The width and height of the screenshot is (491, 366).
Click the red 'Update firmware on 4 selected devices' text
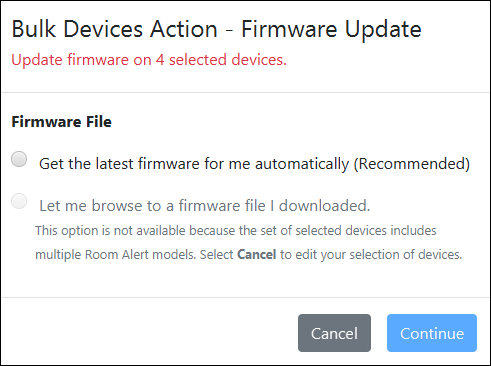(149, 60)
